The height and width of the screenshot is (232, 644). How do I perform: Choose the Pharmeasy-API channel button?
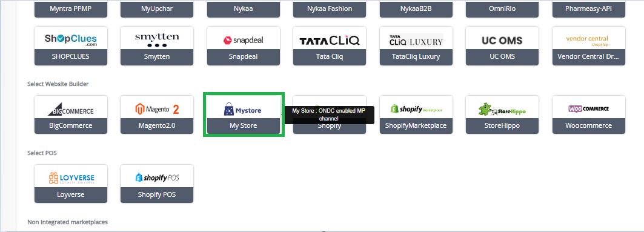[x=589, y=8]
